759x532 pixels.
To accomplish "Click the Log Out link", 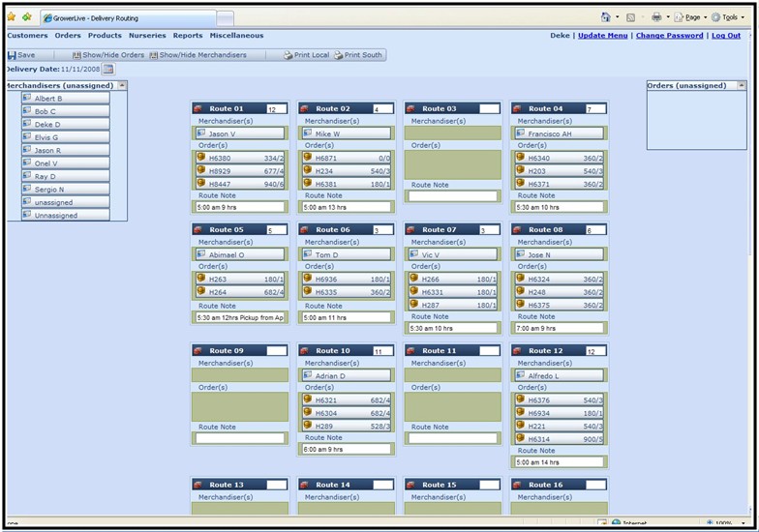I will 726,35.
